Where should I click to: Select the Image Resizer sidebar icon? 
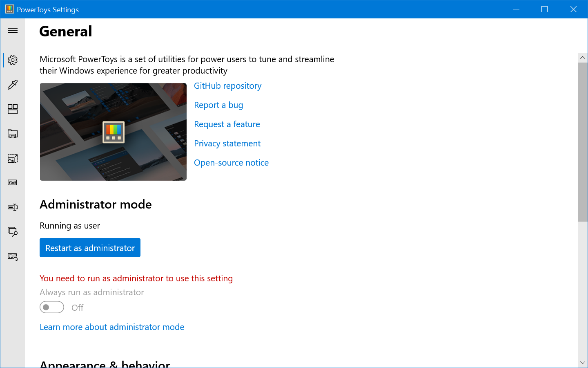(x=12, y=159)
